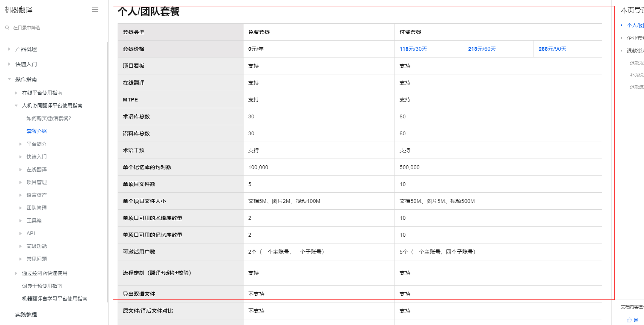Screen dimensions: 644x325
Task: Open the 实践教程 section
Action: point(26,314)
